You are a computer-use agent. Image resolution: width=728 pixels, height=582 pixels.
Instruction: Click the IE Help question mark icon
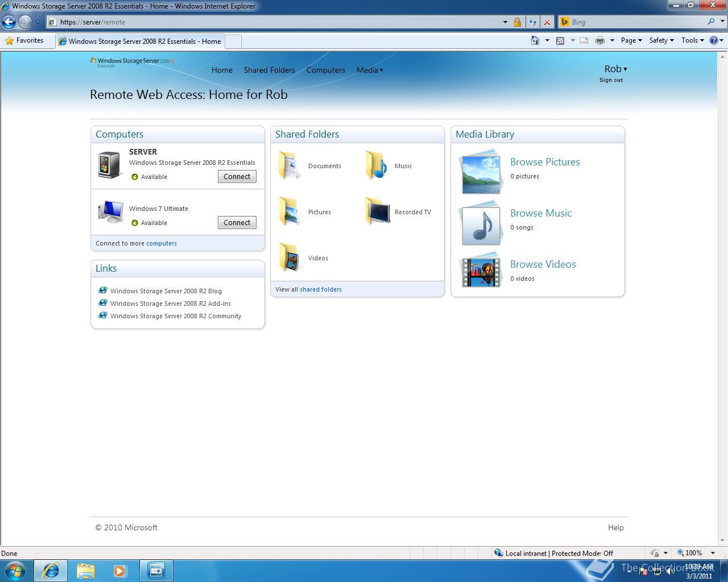click(714, 40)
